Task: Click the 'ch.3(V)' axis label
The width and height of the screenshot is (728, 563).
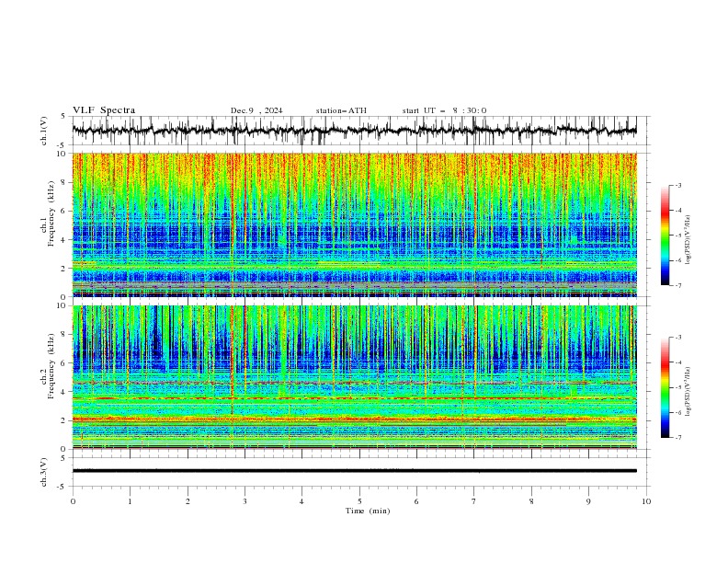Action: (x=44, y=472)
